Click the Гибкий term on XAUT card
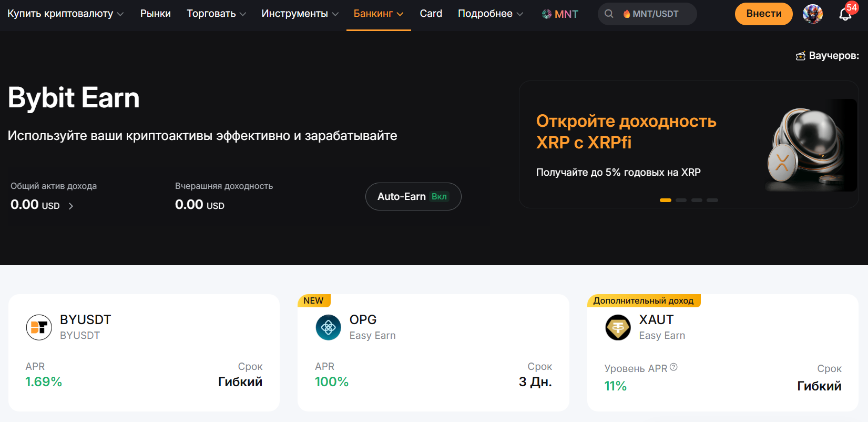The height and width of the screenshot is (422, 868). 819,386
